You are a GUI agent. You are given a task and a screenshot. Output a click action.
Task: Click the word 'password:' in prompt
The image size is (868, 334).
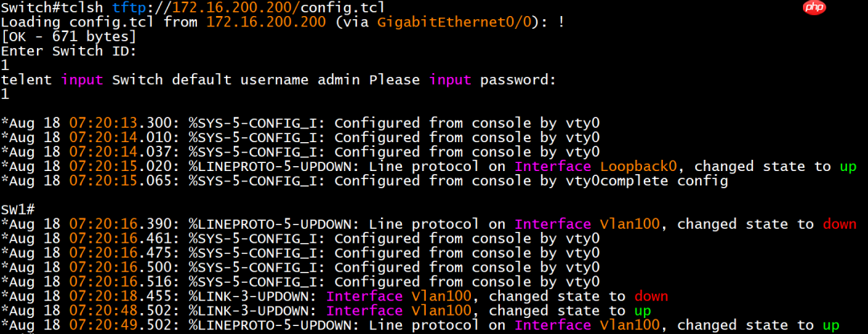[x=518, y=79]
